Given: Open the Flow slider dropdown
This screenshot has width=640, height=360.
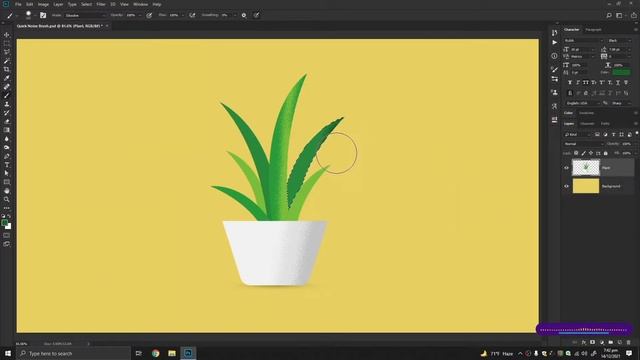Looking at the screenshot, I should [183, 15].
